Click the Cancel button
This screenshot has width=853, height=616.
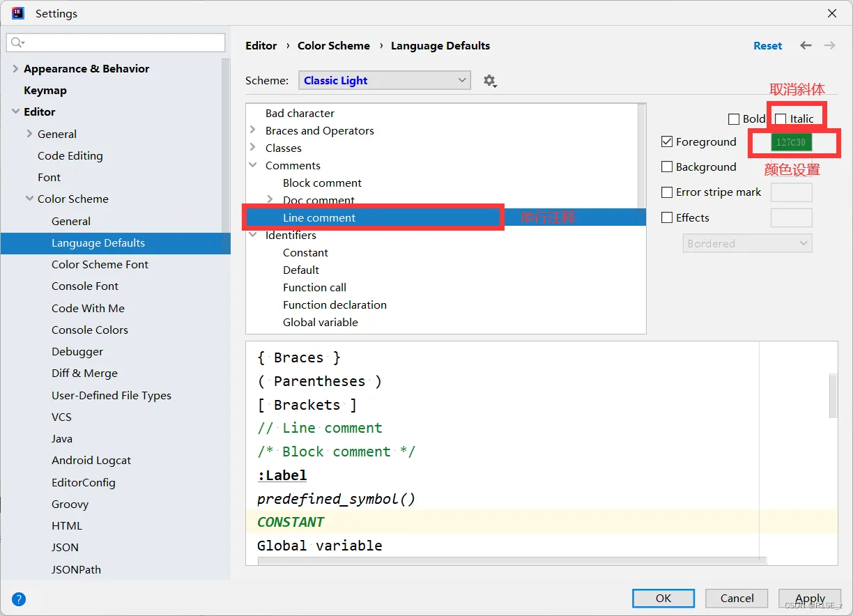(737, 598)
